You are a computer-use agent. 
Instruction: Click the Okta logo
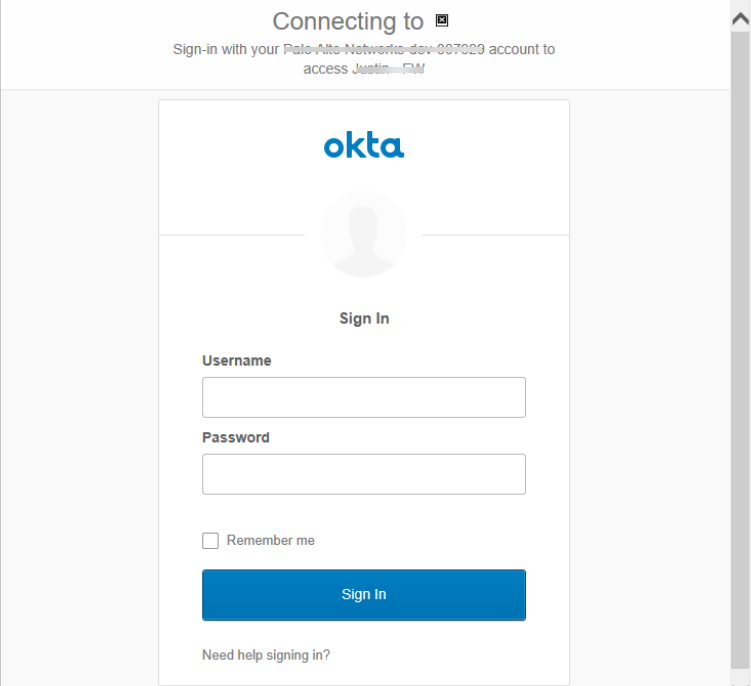click(364, 146)
